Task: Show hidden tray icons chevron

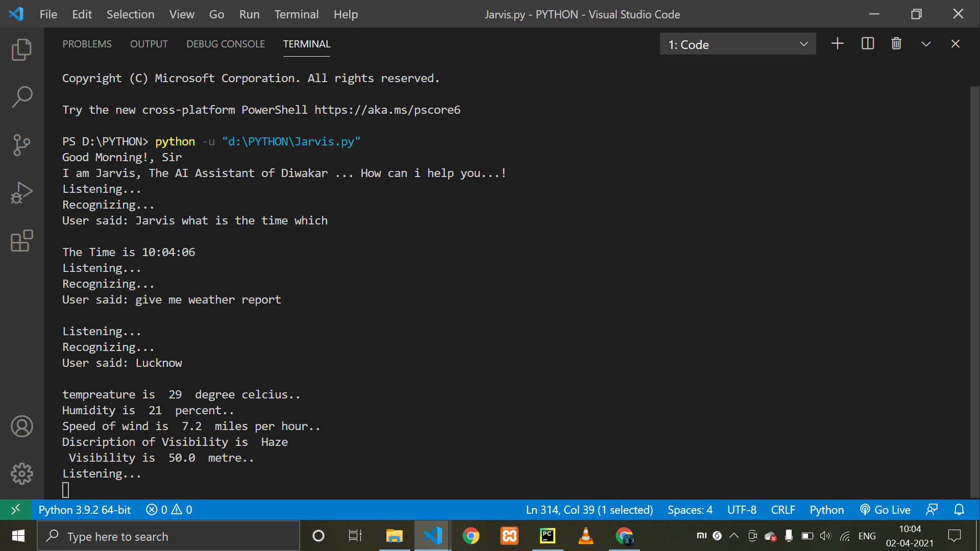Action: click(x=734, y=536)
